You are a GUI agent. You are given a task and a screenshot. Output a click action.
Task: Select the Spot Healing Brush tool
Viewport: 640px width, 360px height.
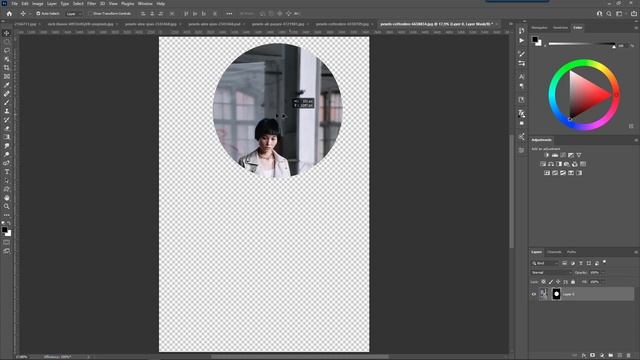pyautogui.click(x=7, y=94)
